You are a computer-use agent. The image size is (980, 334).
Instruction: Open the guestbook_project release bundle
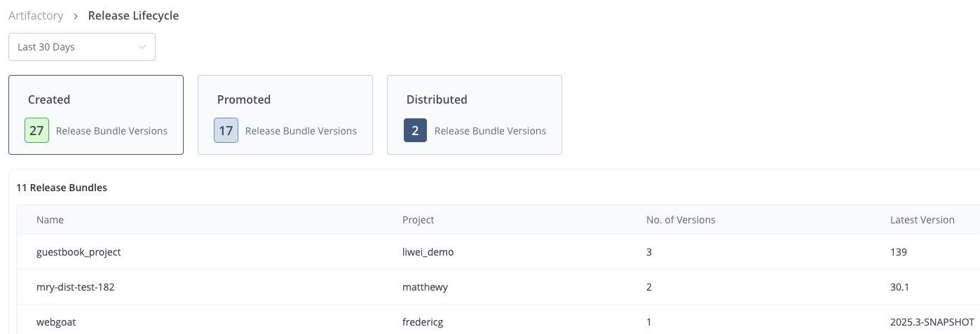(79, 252)
